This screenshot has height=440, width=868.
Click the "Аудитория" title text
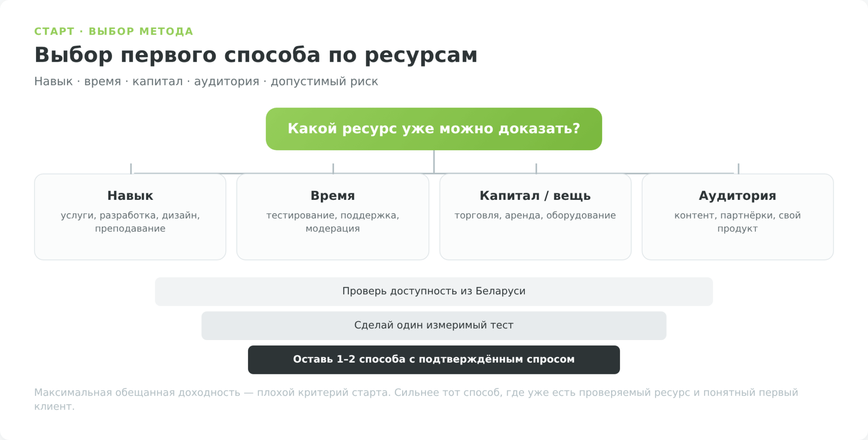[x=737, y=196]
